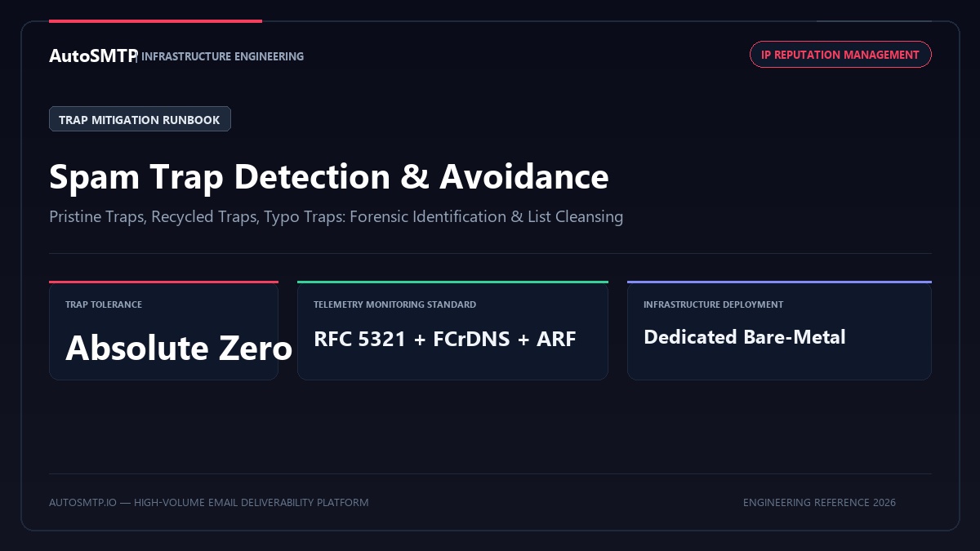Select the Absolute Zero value
This screenshot has height=551, width=980.
[x=179, y=348]
